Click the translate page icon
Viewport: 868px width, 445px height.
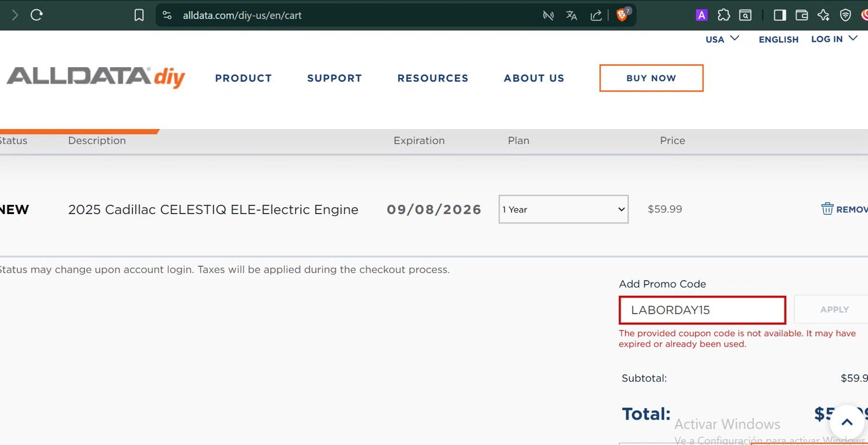(x=572, y=16)
